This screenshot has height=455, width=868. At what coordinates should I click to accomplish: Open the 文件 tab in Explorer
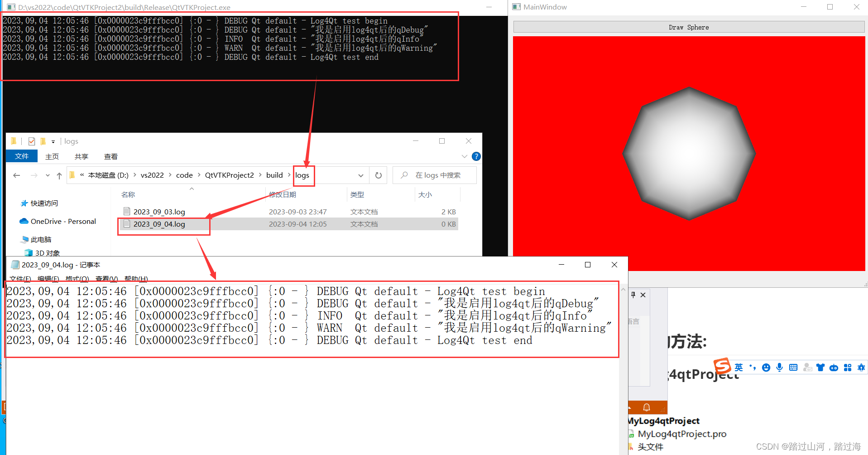click(x=22, y=156)
